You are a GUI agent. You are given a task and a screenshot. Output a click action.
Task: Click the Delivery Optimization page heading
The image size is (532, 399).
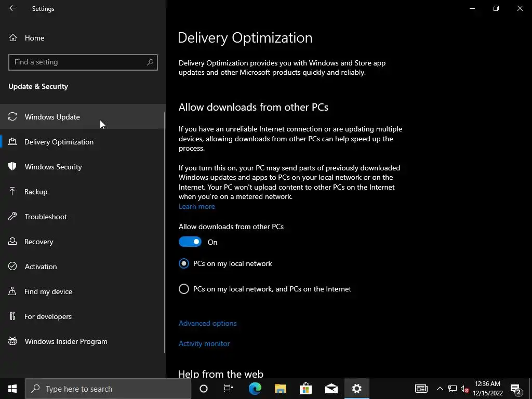[x=245, y=37]
